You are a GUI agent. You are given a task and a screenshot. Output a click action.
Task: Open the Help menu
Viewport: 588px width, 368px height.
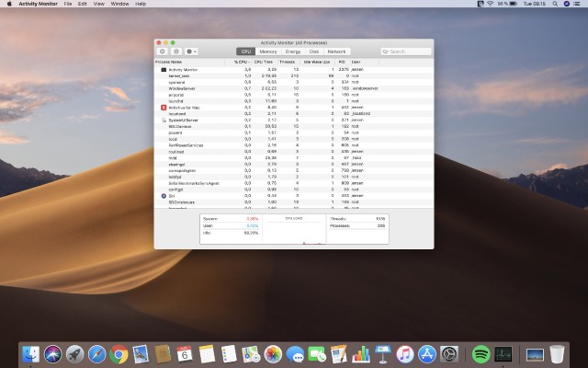coord(141,4)
